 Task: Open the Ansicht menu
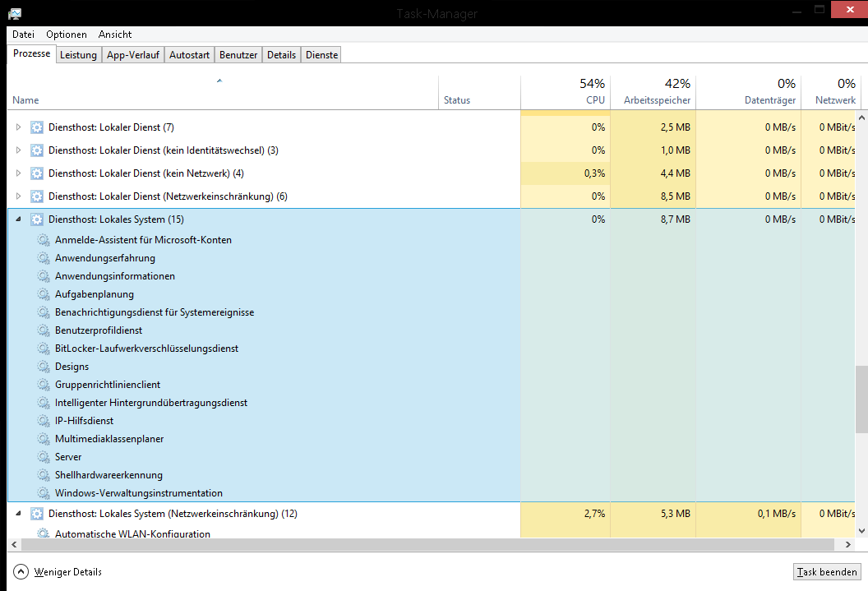coord(114,35)
